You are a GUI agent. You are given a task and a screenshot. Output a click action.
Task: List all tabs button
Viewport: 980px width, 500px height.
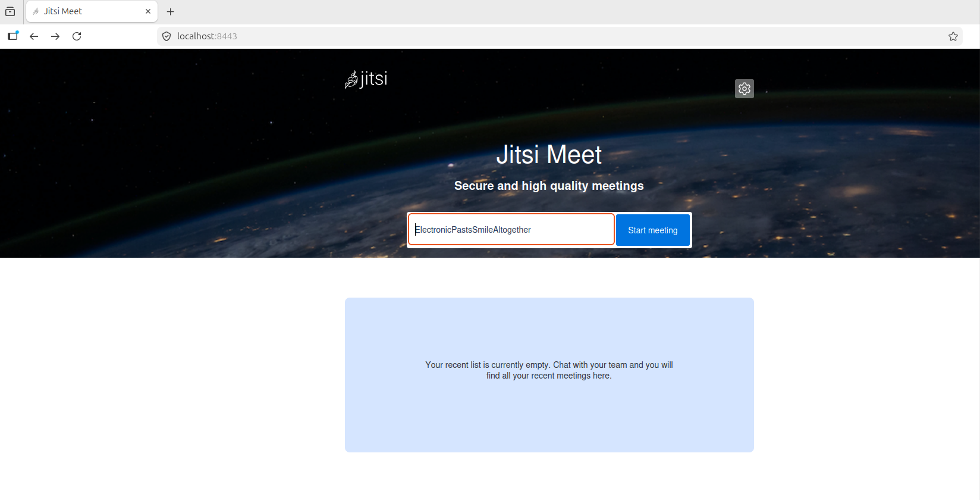pos(10,11)
